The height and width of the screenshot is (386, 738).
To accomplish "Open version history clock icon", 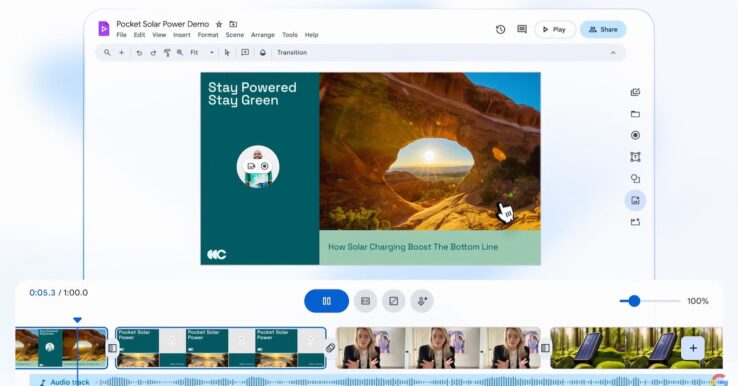I will (500, 29).
